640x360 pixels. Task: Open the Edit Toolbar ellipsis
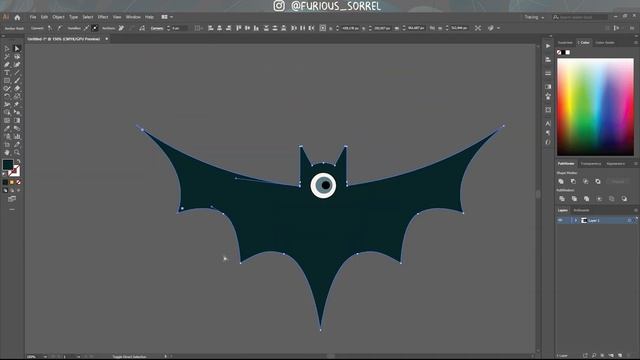[12, 209]
